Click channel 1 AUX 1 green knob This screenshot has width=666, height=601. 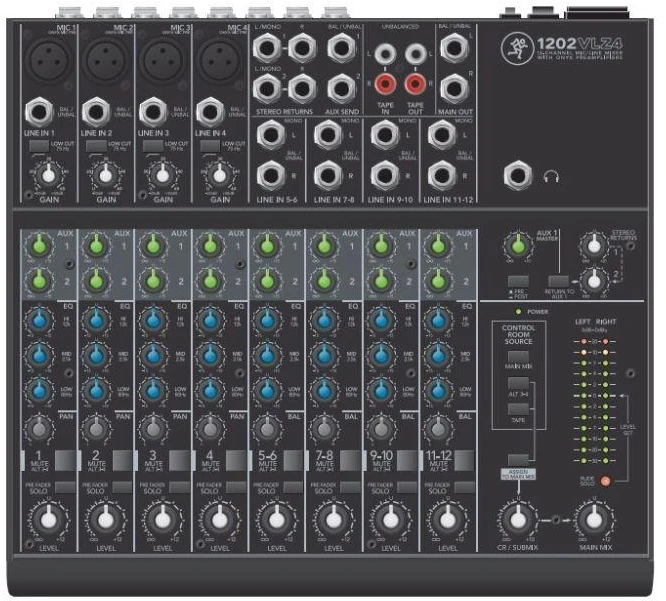point(39,245)
